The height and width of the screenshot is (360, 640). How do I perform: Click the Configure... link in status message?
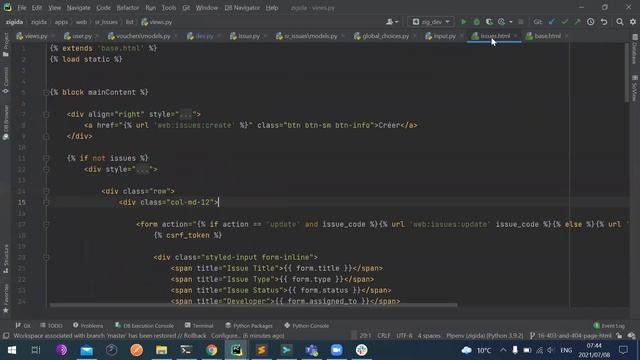coord(226,336)
